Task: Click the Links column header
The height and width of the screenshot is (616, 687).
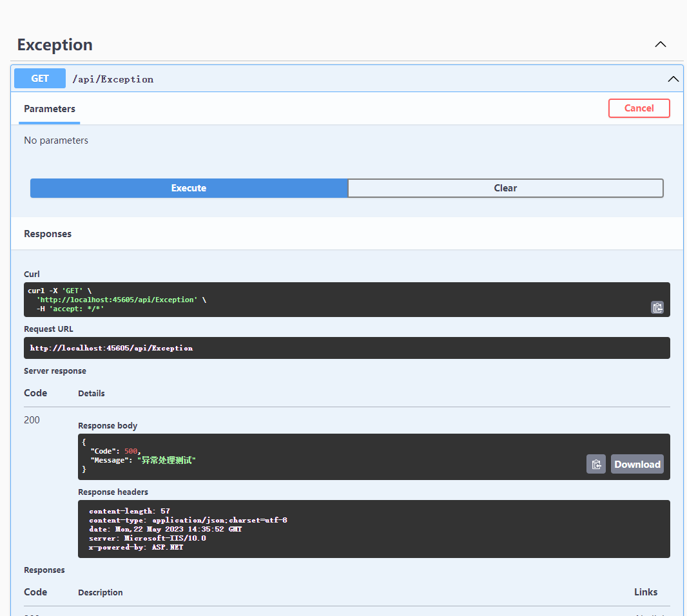Action: [x=645, y=592]
